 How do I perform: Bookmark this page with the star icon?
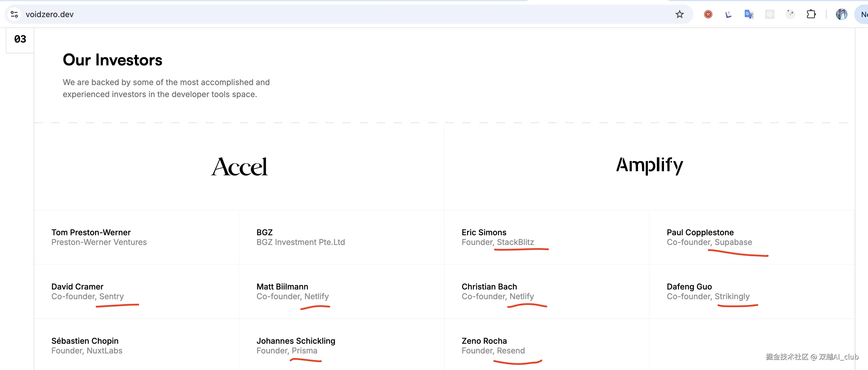pos(679,14)
